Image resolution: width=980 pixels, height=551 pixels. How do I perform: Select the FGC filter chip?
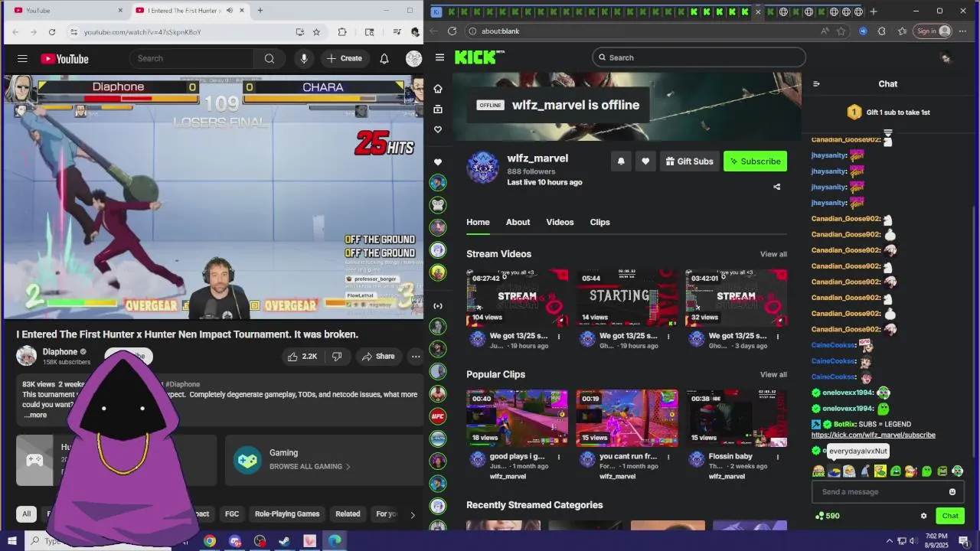232,514
